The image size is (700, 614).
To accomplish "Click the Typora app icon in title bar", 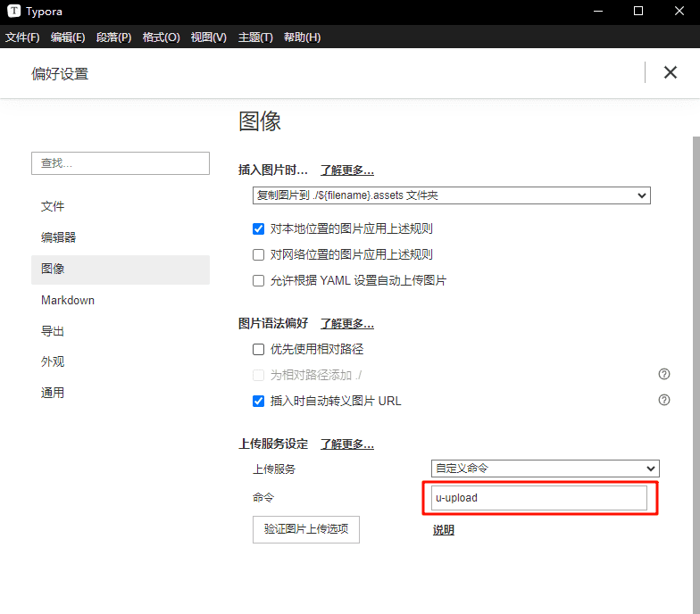I will pos(14,11).
